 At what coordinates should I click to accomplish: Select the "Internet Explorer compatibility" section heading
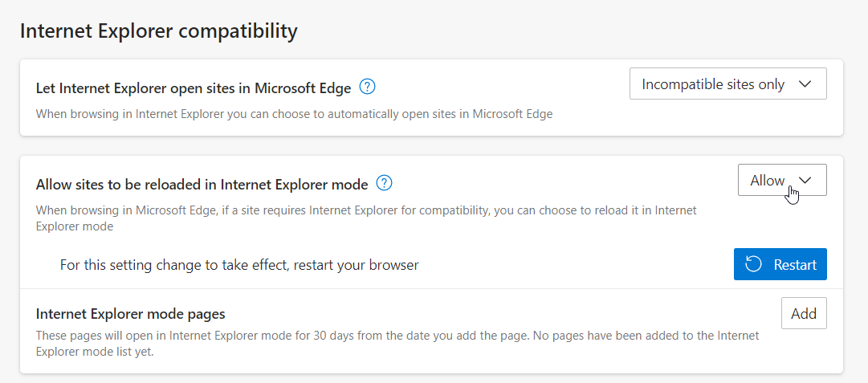(x=158, y=31)
